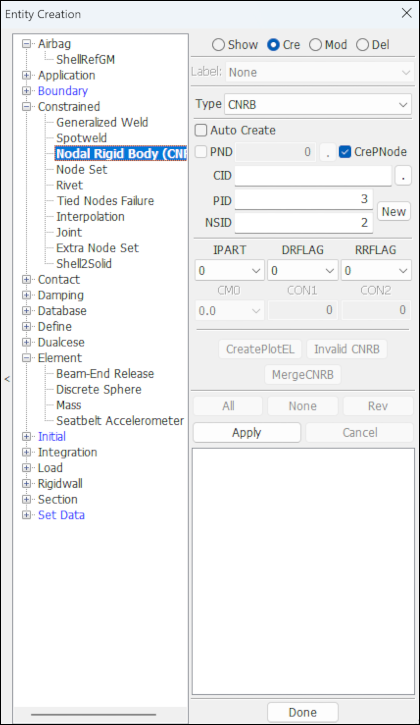Click the Apply button
This screenshot has width=420, height=725.
[x=247, y=433]
